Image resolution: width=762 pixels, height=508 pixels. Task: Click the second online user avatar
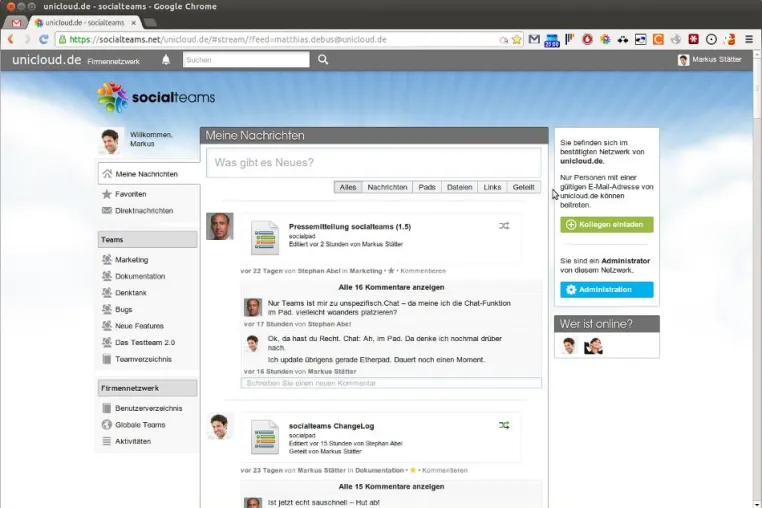coord(593,346)
